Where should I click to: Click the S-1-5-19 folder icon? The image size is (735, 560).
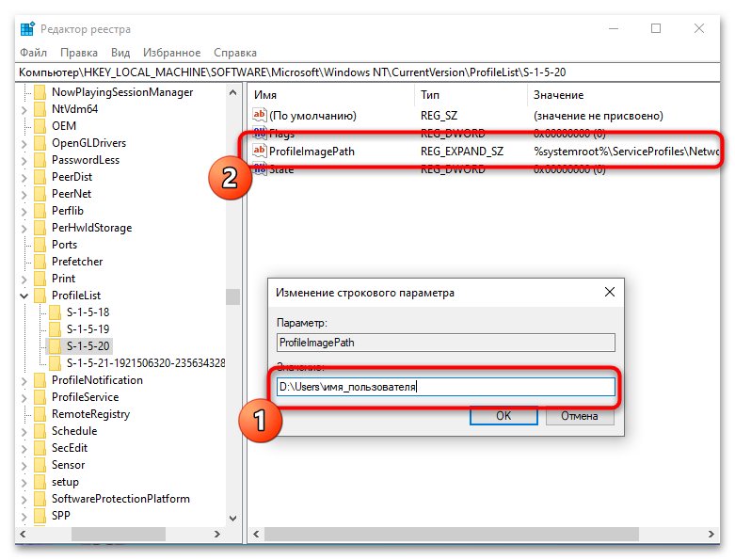(56, 329)
